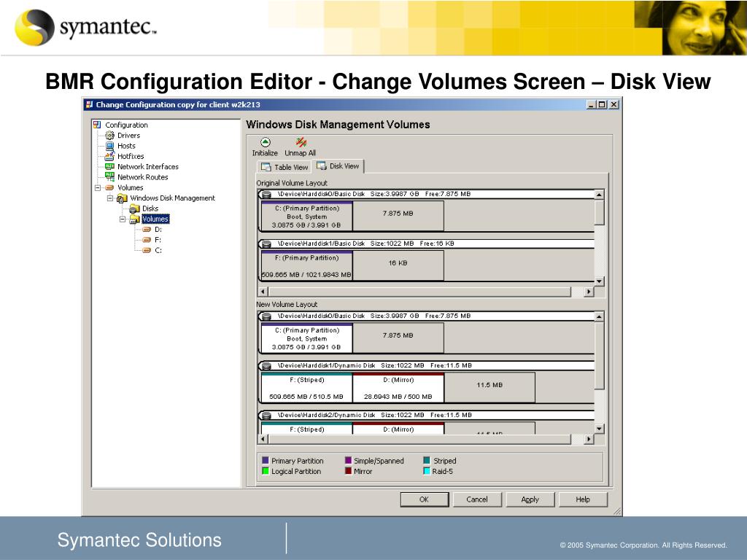Screen dimensions: 747x560
Task: Click Harddisk1 Dynamic Disk header text in New layout
Action: coord(375,366)
